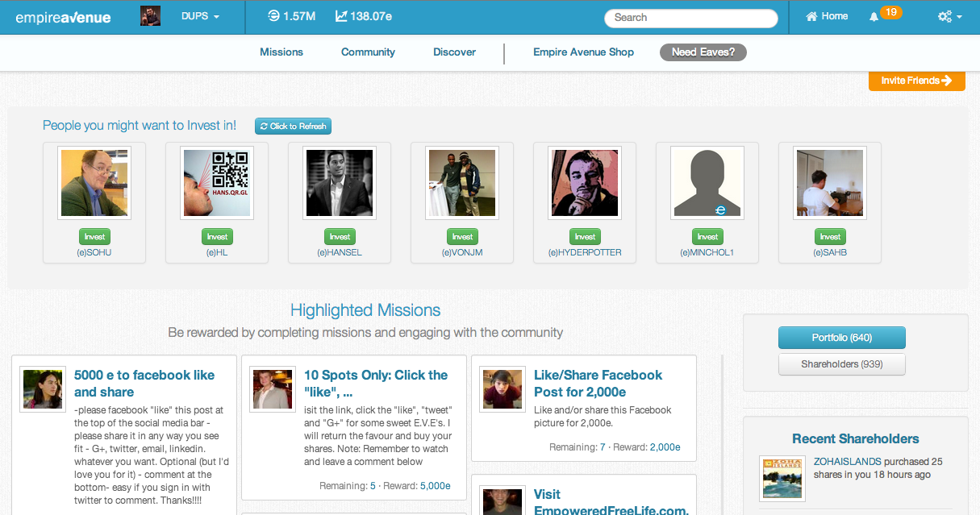Open the settings gears menu
This screenshot has height=515, width=980.
pos(949,17)
